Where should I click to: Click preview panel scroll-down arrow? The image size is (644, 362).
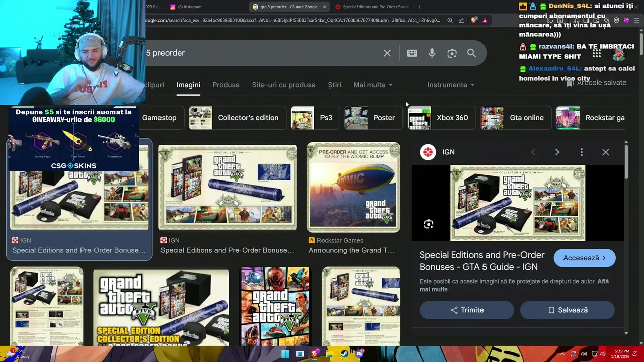pyautogui.click(x=626, y=333)
